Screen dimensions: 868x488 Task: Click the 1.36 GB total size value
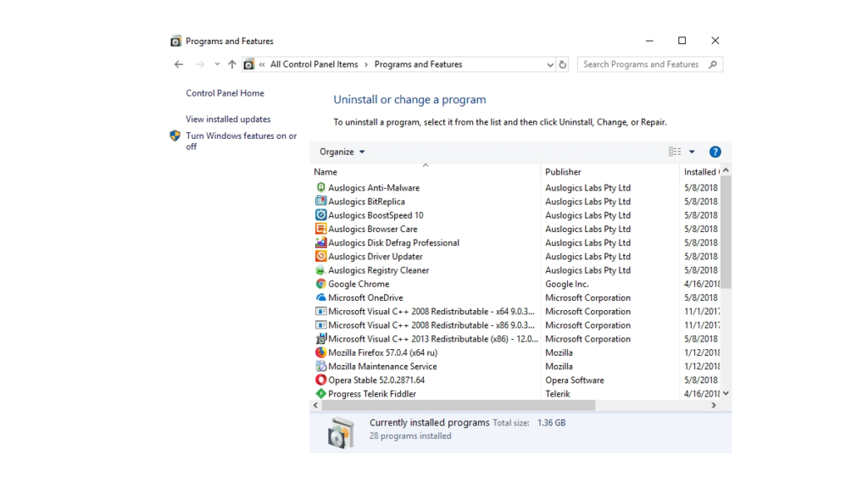551,423
